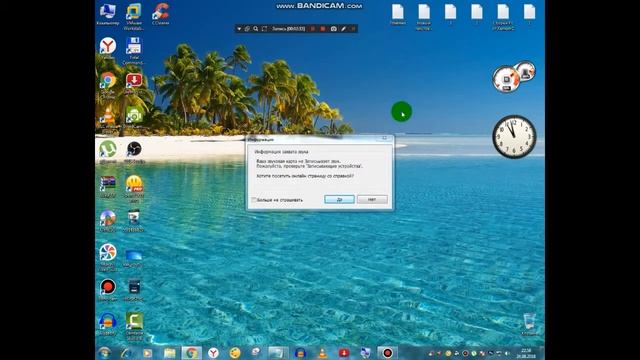Click the magnifier icon in Bandicam bar
The height and width of the screenshot is (360, 640).
click(x=256, y=29)
